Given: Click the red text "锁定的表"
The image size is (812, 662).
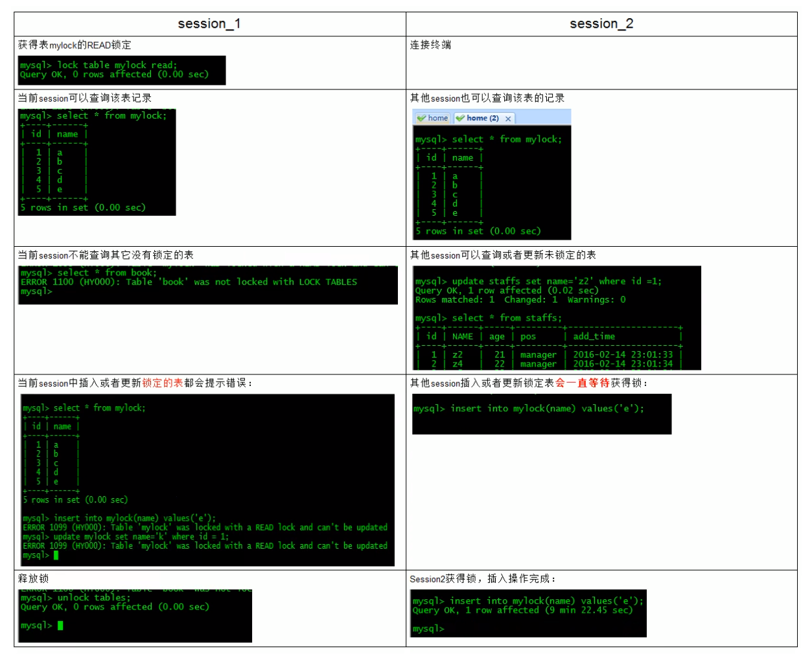Looking at the screenshot, I should tap(162, 383).
